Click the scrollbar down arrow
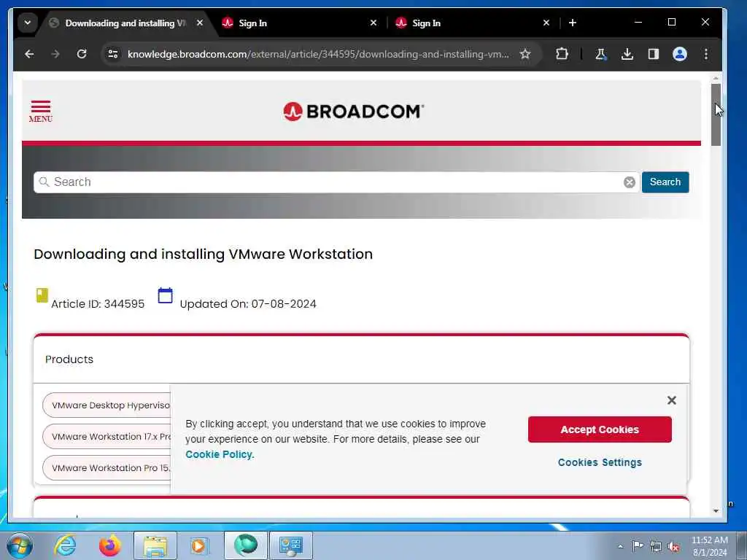This screenshot has width=747, height=560. [x=716, y=511]
